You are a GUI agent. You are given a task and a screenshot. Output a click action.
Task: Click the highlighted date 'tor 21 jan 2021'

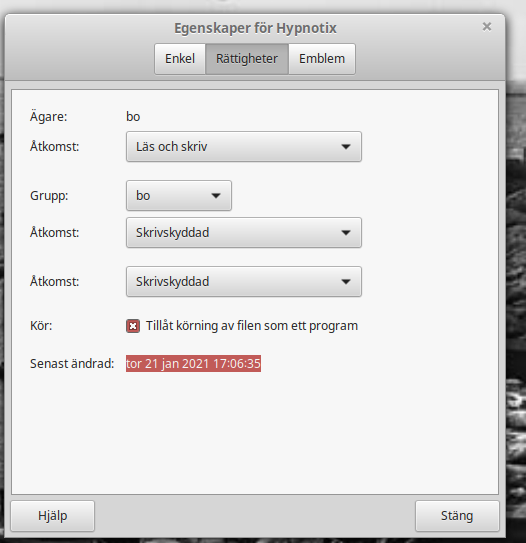pos(168,364)
